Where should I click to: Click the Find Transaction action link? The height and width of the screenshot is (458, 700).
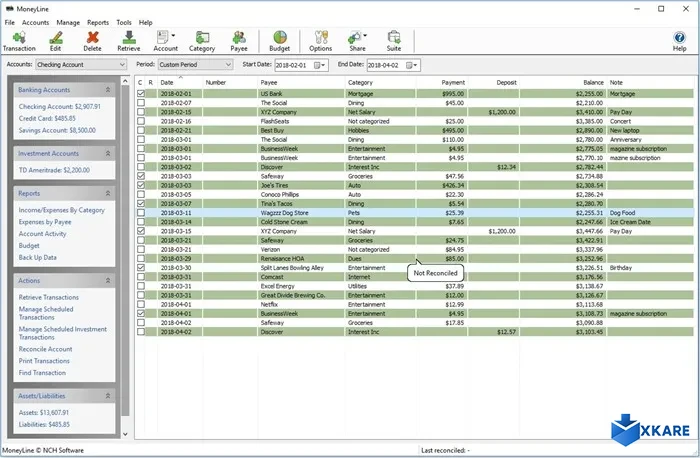[42, 373]
